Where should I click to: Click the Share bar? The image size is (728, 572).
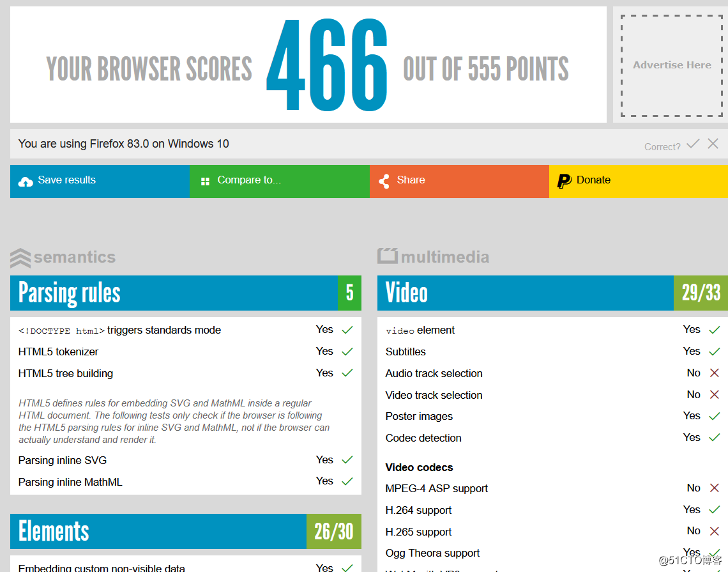point(459,181)
